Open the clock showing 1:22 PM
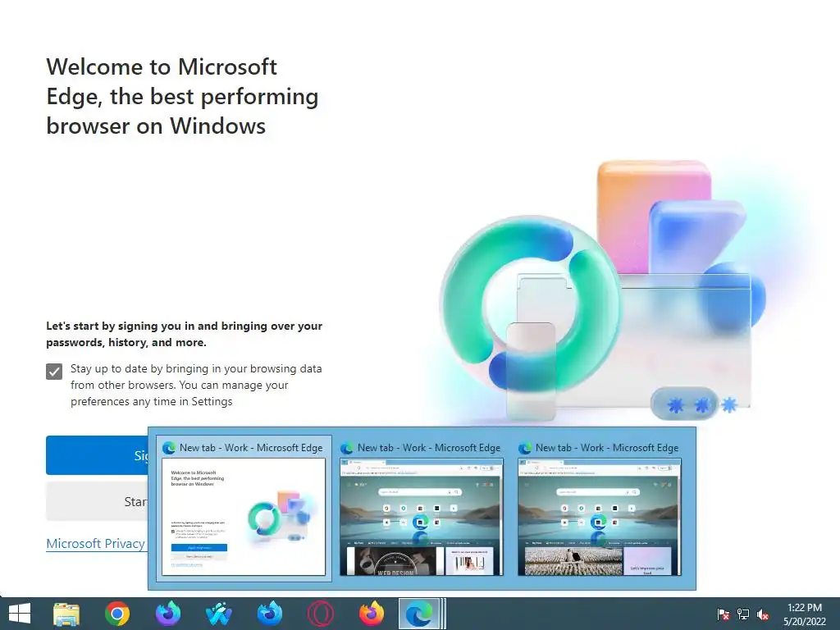The image size is (840, 630). click(x=804, y=614)
